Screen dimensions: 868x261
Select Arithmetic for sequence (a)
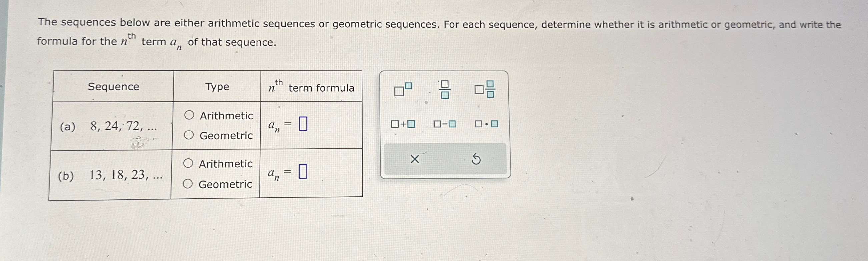[x=189, y=115]
